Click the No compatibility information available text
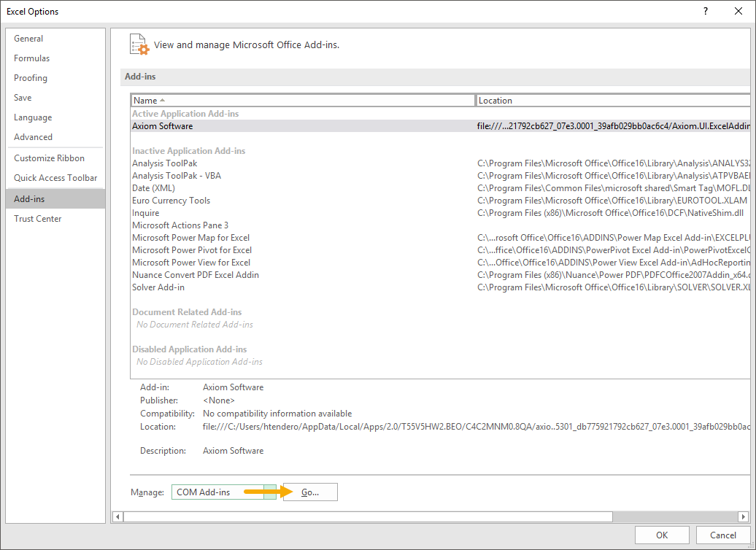Image resolution: width=756 pixels, height=550 pixels. coord(277,414)
